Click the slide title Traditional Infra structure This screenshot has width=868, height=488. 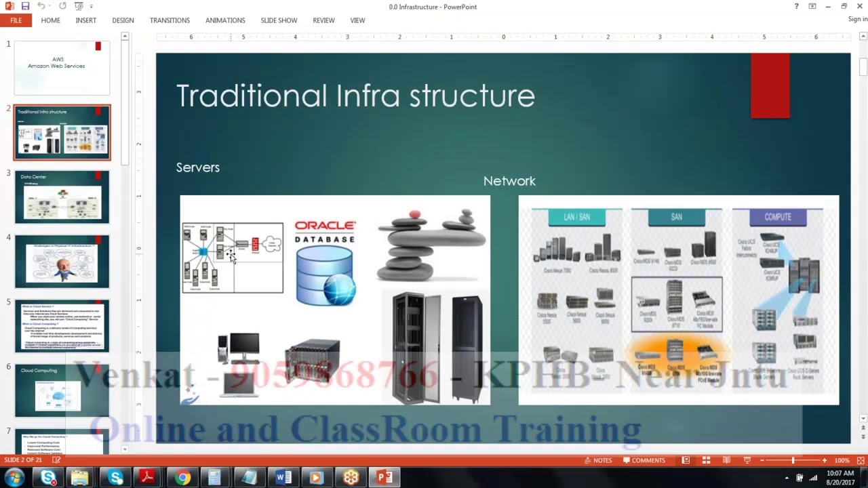[x=355, y=96]
